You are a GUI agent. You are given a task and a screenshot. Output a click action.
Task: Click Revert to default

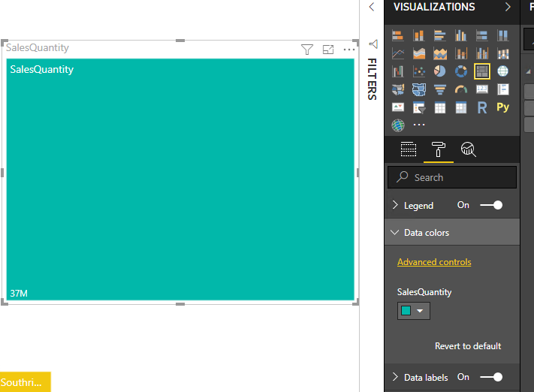pyautogui.click(x=468, y=346)
